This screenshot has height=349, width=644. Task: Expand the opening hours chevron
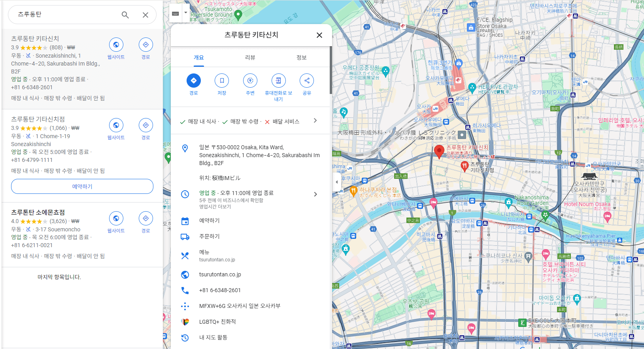[x=315, y=194]
